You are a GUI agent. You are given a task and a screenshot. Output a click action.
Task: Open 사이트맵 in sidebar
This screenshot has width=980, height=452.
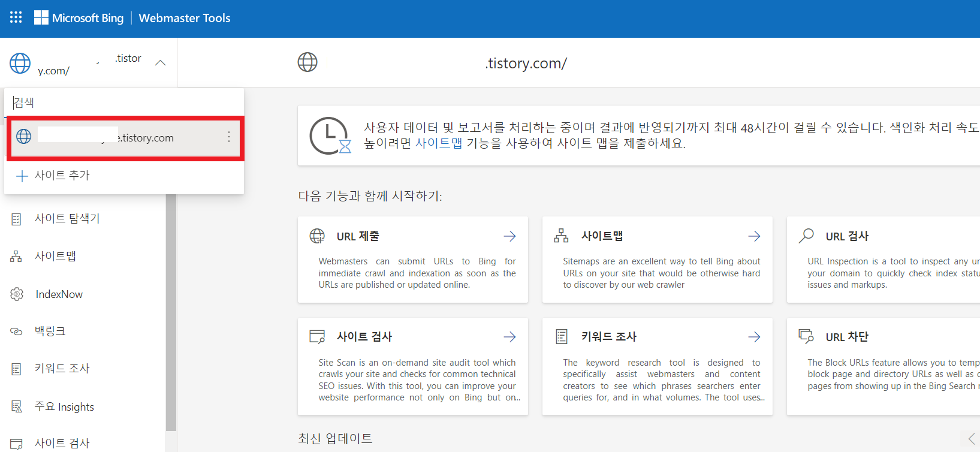[x=55, y=257]
